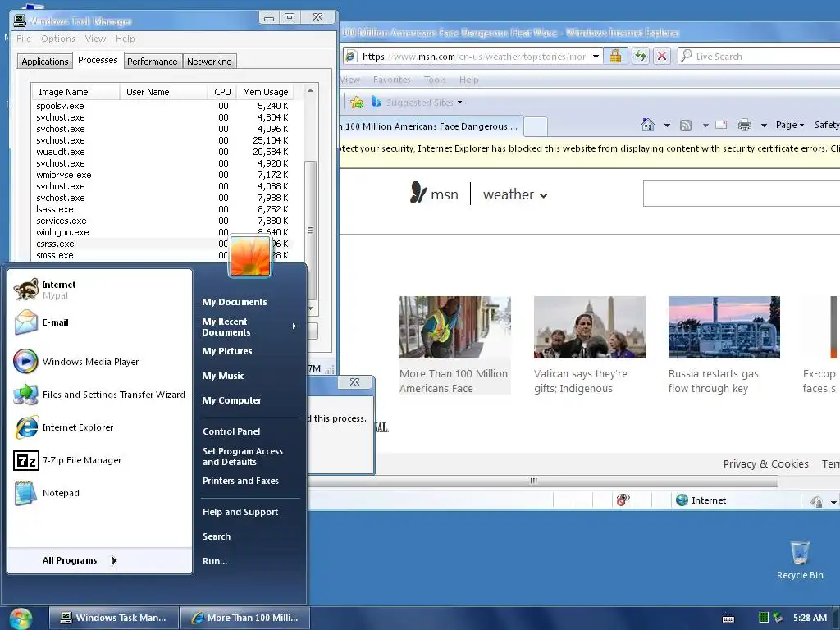Click the msn search input field
840x630 pixels.
click(742, 194)
